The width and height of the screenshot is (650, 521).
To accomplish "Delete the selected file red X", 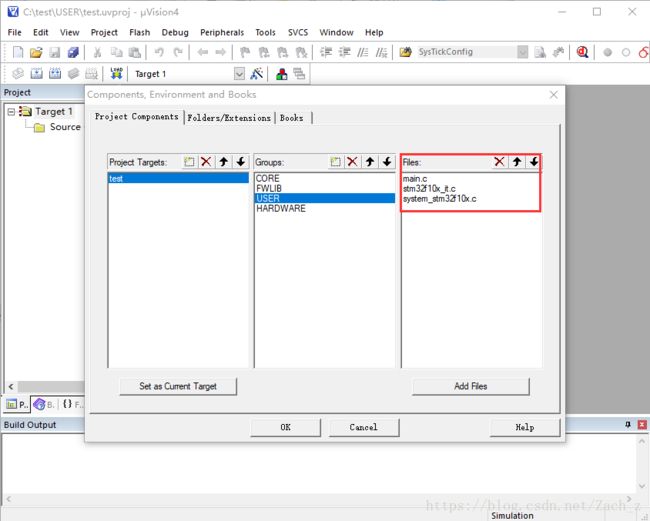I will point(500,162).
